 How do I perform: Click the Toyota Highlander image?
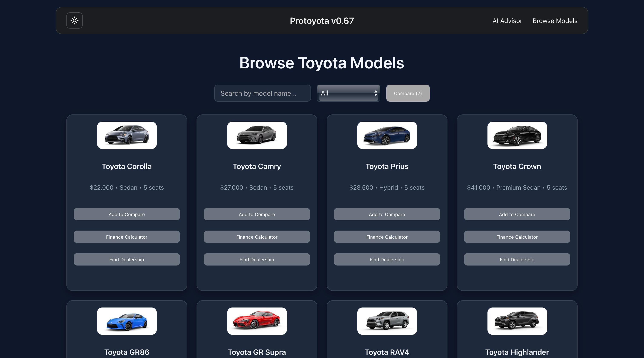tap(517, 321)
